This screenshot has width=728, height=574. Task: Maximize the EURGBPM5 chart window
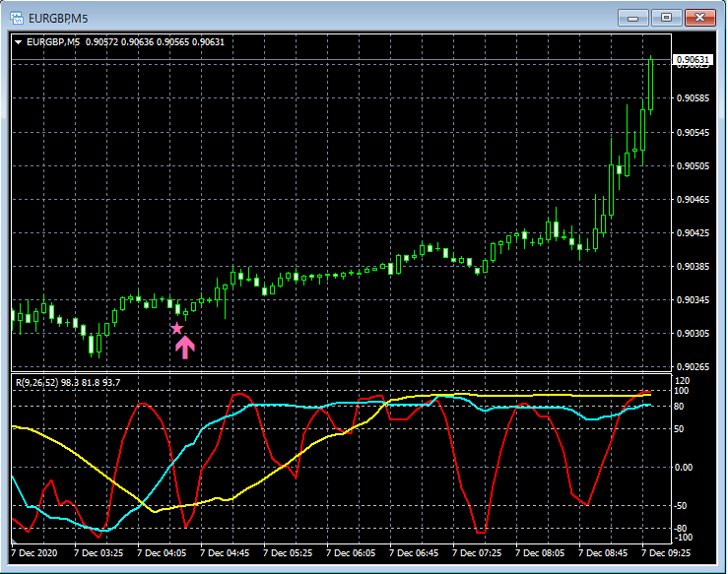[x=667, y=17]
